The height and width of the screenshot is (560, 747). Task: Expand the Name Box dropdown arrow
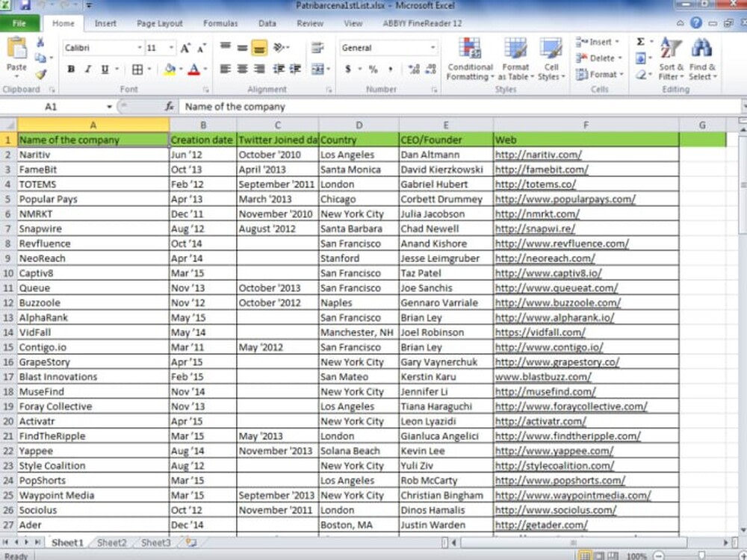click(x=109, y=107)
